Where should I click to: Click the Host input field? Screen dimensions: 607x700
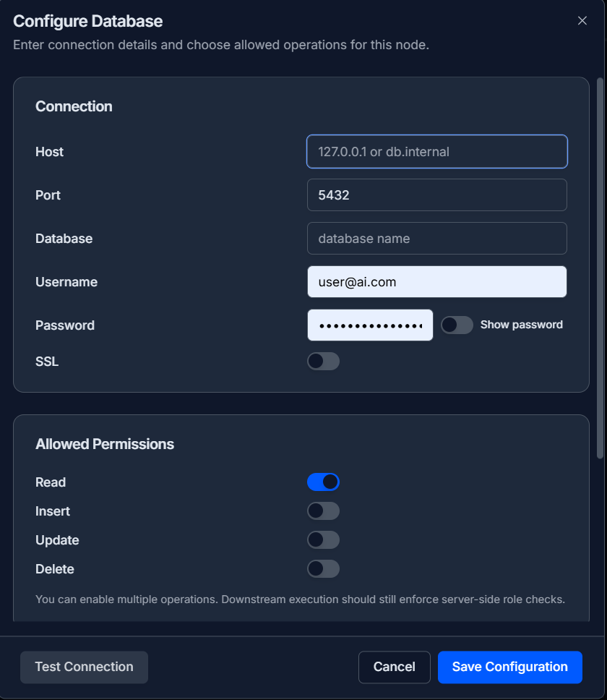click(x=436, y=151)
